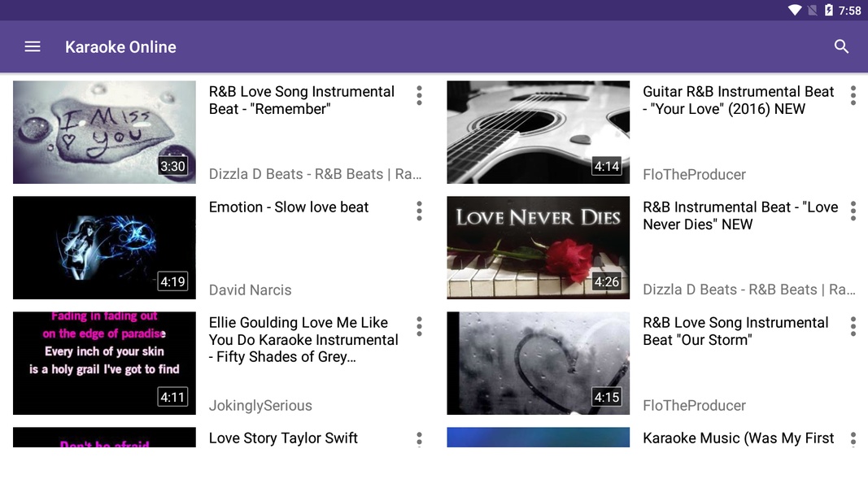Image resolution: width=868 pixels, height=488 pixels.
Task: Select channel name David Narcis
Action: [x=251, y=290]
